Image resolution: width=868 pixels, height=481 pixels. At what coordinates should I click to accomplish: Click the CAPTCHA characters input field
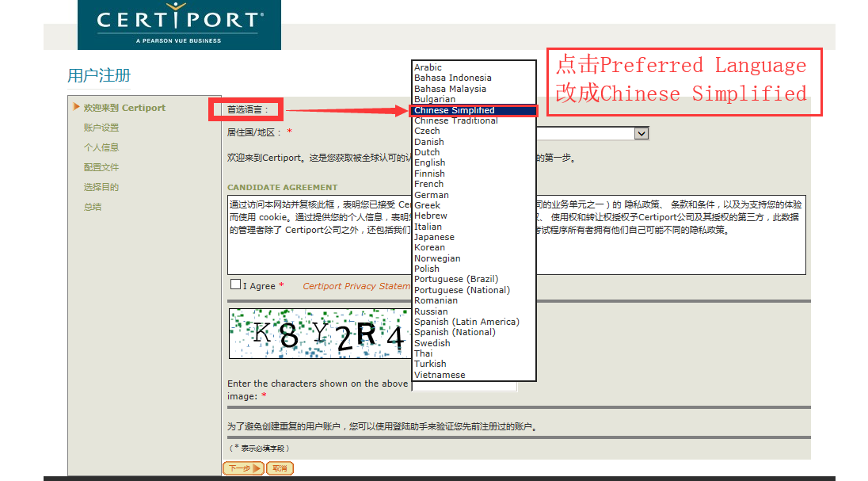[x=464, y=386]
